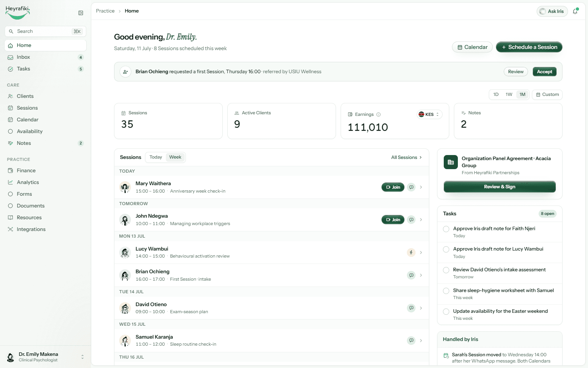Open chat icon for Brian Ochieng's session

pyautogui.click(x=411, y=275)
